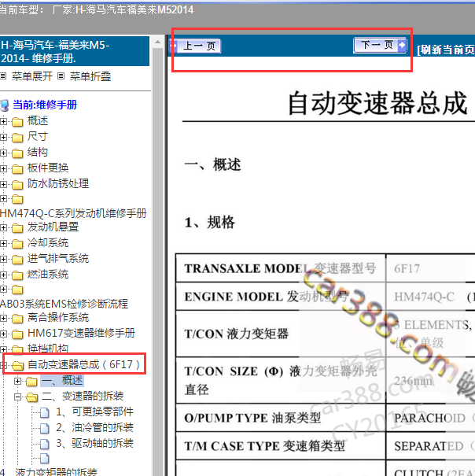Click the computer icon beside 当前:维修手册

6,105
